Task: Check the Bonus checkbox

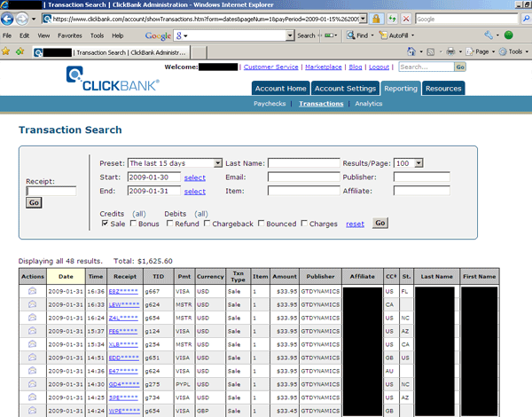Action: 133,224
